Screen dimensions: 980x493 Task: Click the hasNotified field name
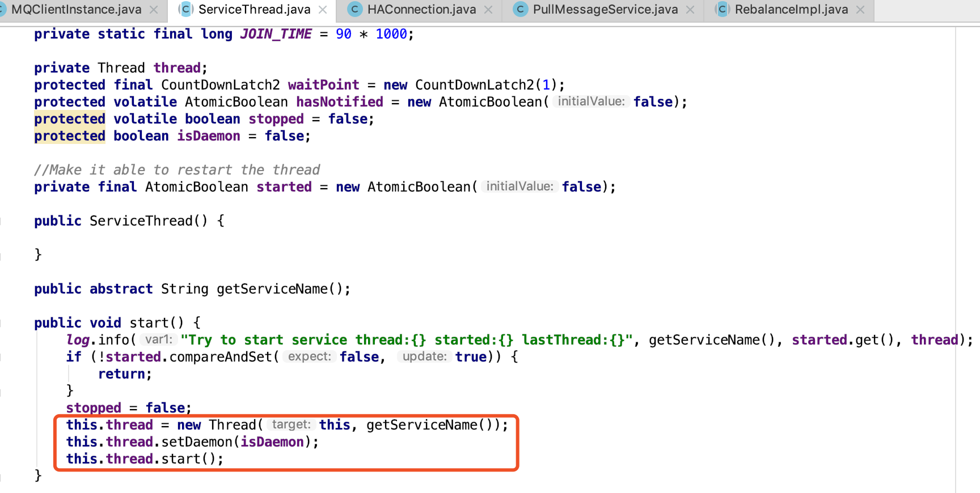tap(340, 102)
